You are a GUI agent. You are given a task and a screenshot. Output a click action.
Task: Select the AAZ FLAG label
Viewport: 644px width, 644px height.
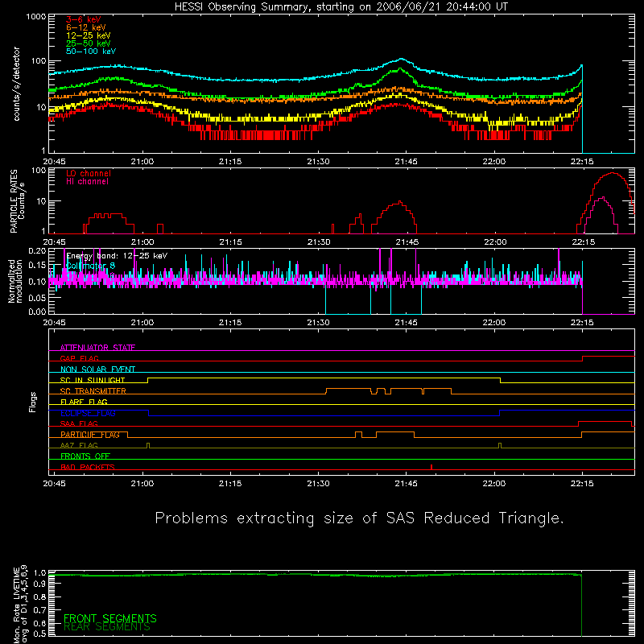coord(79,445)
